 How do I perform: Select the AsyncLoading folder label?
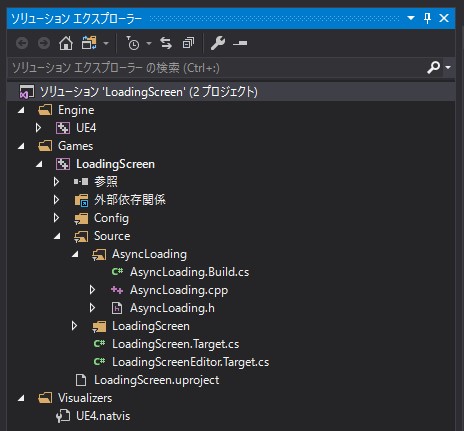tap(149, 254)
